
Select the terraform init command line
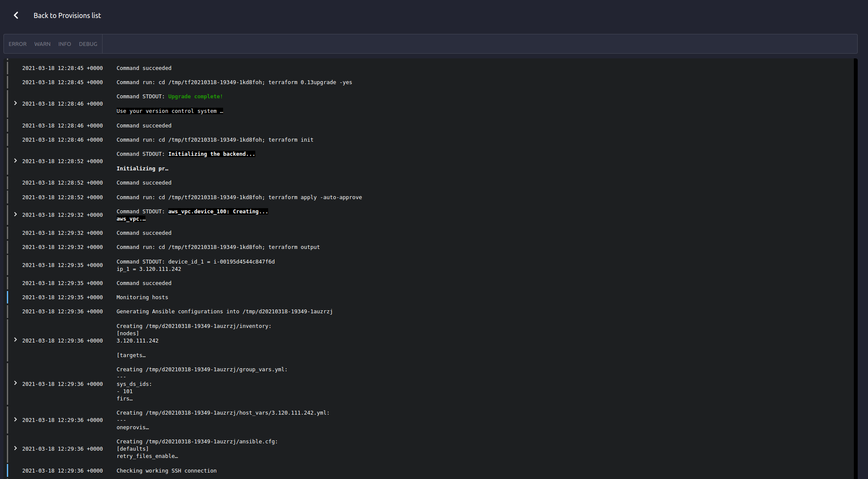click(215, 140)
